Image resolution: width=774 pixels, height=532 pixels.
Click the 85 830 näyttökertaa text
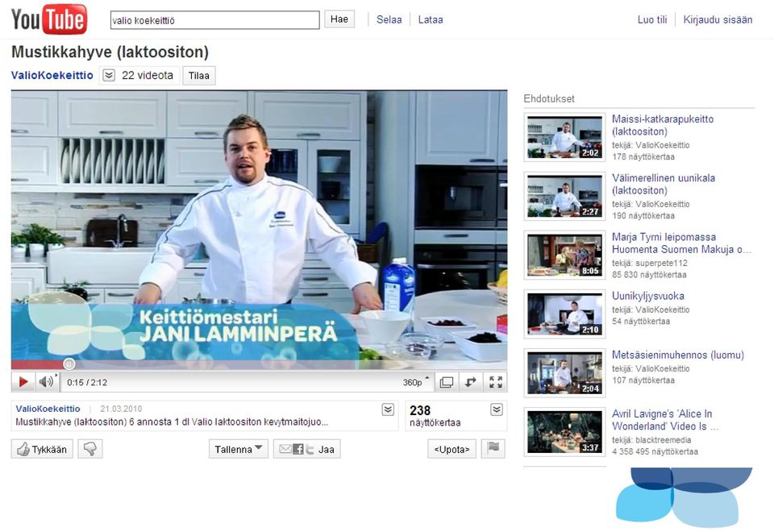pos(649,274)
